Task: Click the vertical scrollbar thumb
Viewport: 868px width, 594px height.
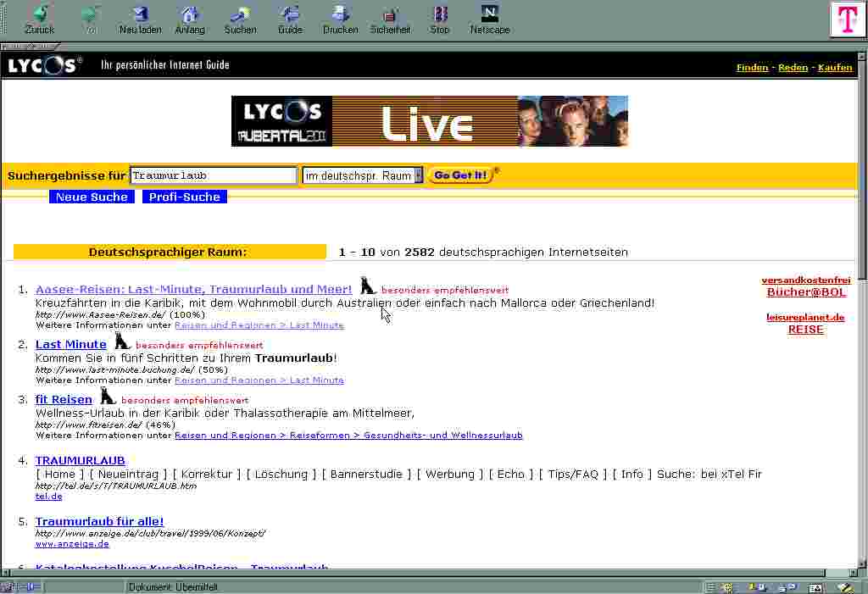Action: [x=862, y=170]
